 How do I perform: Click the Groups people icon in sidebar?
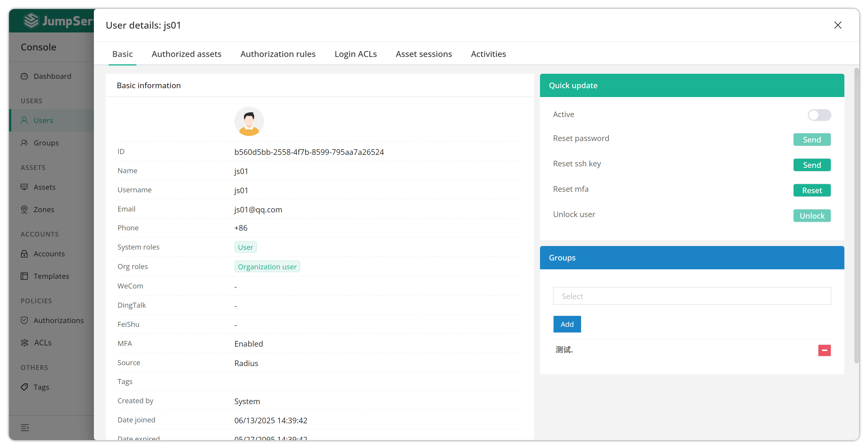coord(24,143)
